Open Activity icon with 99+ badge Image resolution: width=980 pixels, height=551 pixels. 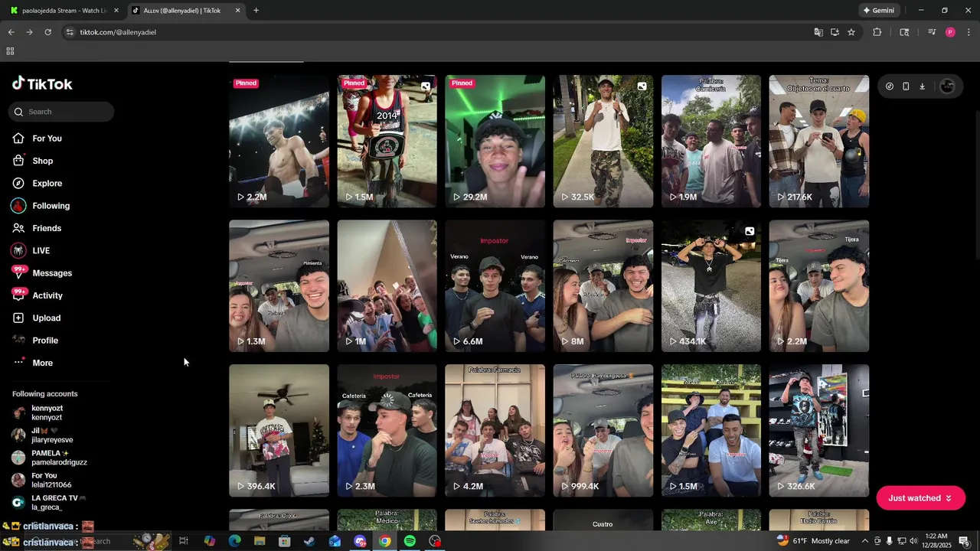18,295
